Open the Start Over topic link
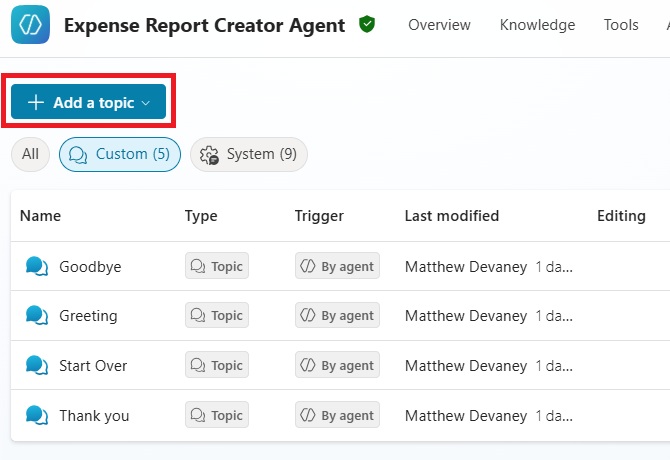The width and height of the screenshot is (670, 460). coord(93,366)
